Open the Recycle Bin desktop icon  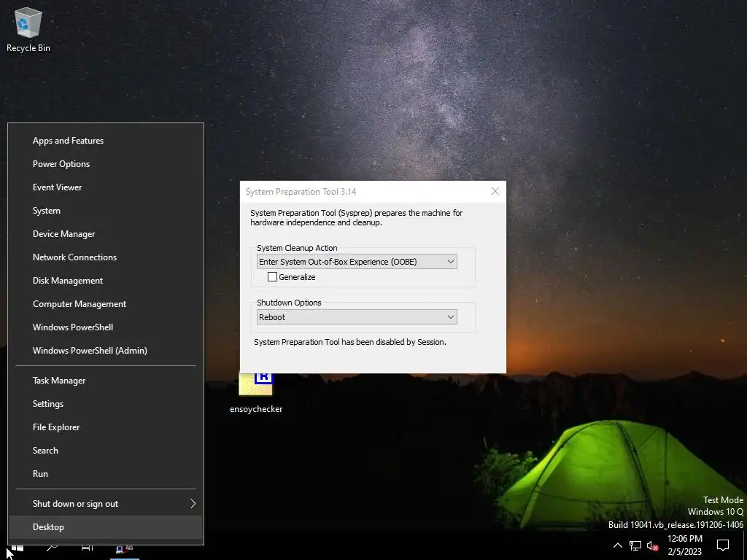28,30
